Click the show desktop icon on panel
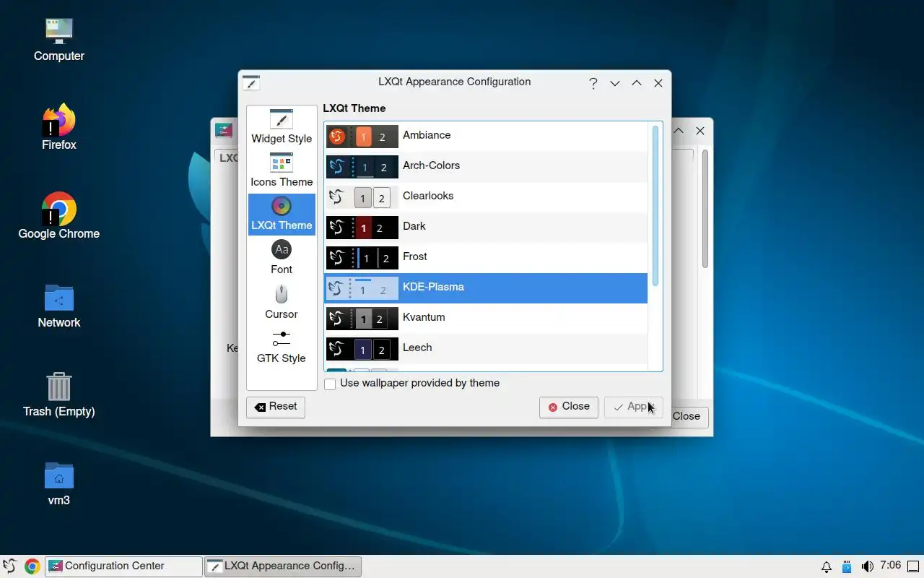The height and width of the screenshot is (578, 924). point(913,566)
